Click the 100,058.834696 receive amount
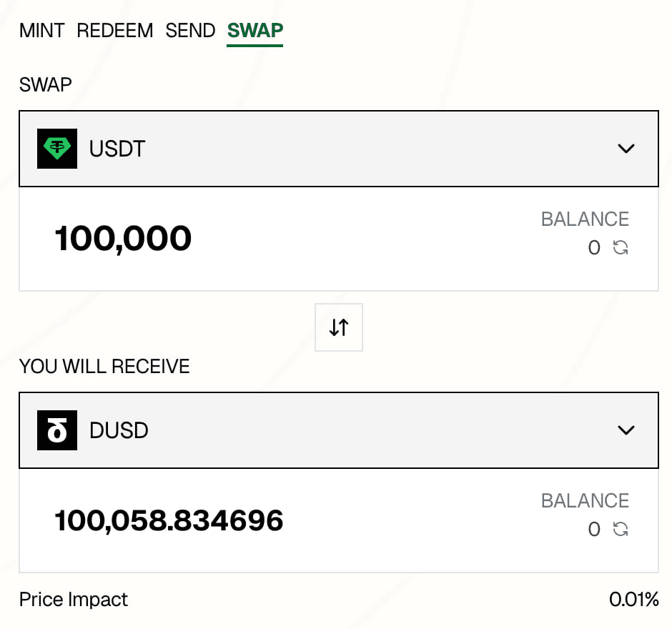 (x=169, y=520)
